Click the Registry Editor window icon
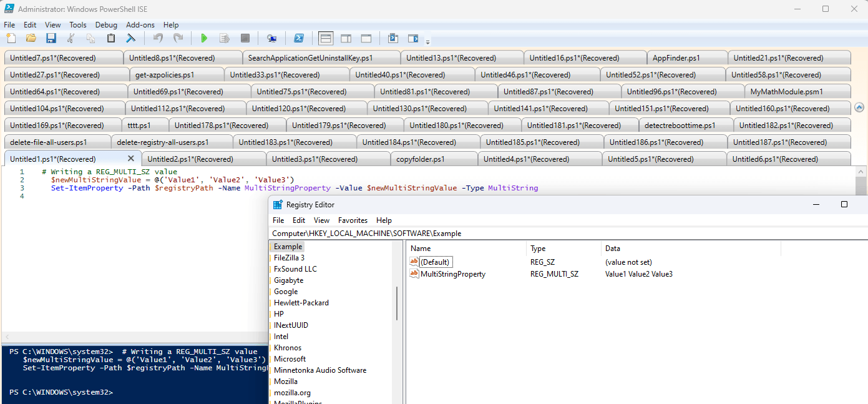The height and width of the screenshot is (404, 868). click(278, 205)
